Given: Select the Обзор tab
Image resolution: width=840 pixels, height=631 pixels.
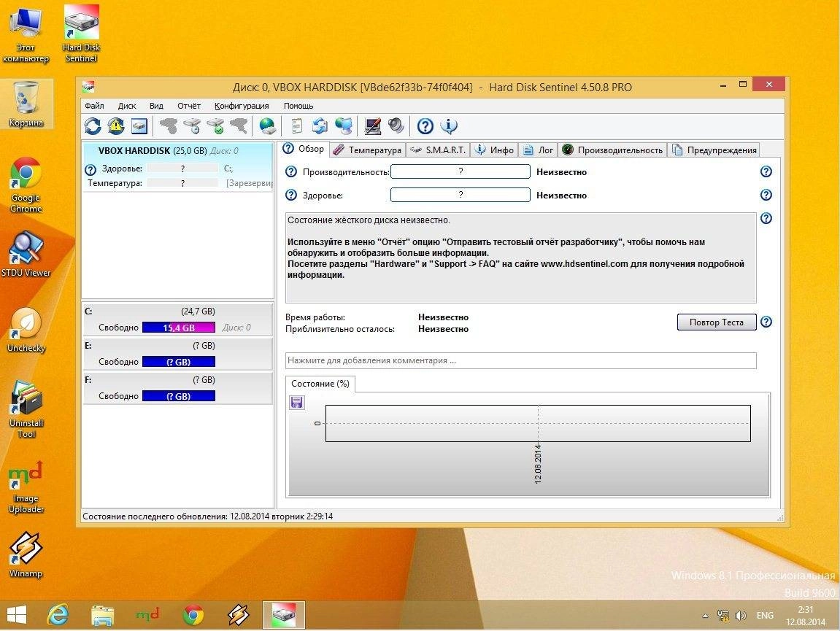Looking at the screenshot, I should click(x=304, y=149).
